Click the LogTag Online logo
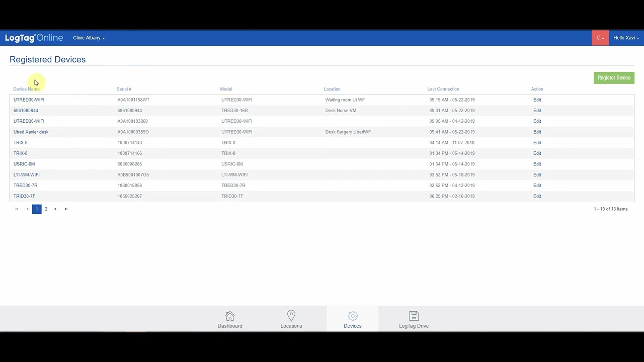Viewport: 644px width, 362px height. point(34,38)
